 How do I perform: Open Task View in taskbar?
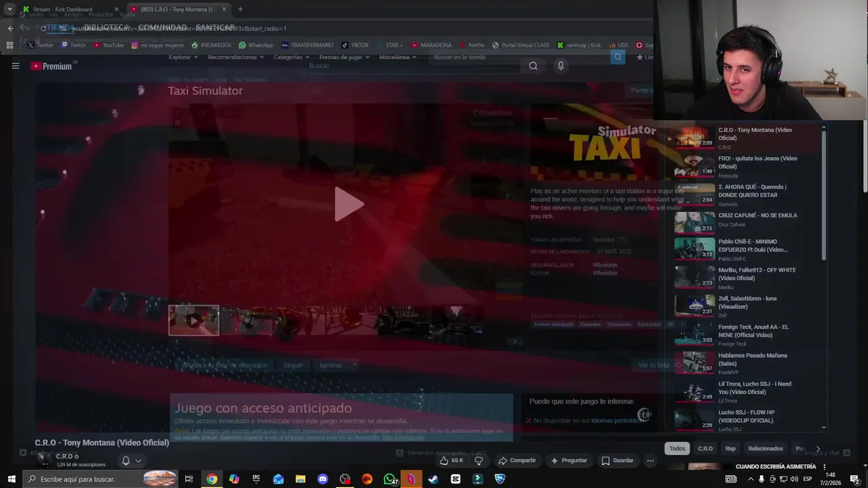pyautogui.click(x=189, y=479)
